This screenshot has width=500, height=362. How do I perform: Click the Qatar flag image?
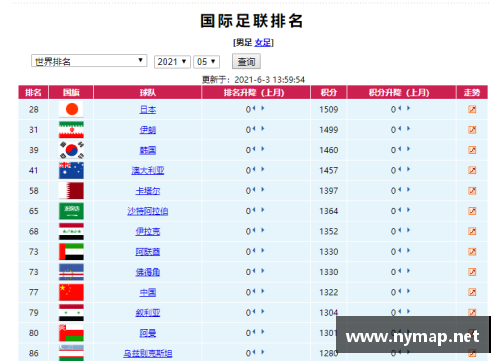tap(71, 191)
